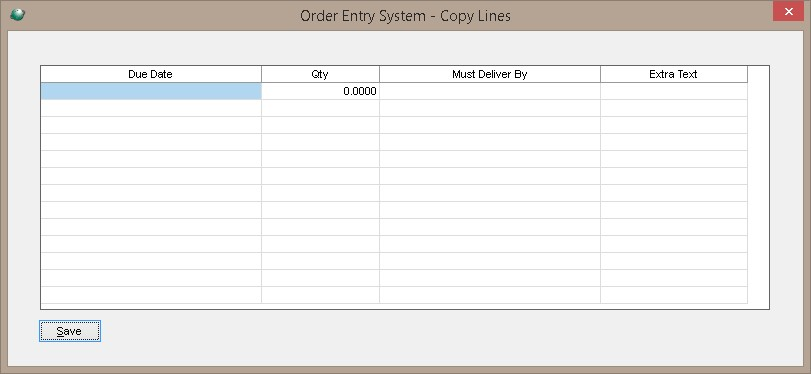Click the Due Date column header

(x=151, y=74)
